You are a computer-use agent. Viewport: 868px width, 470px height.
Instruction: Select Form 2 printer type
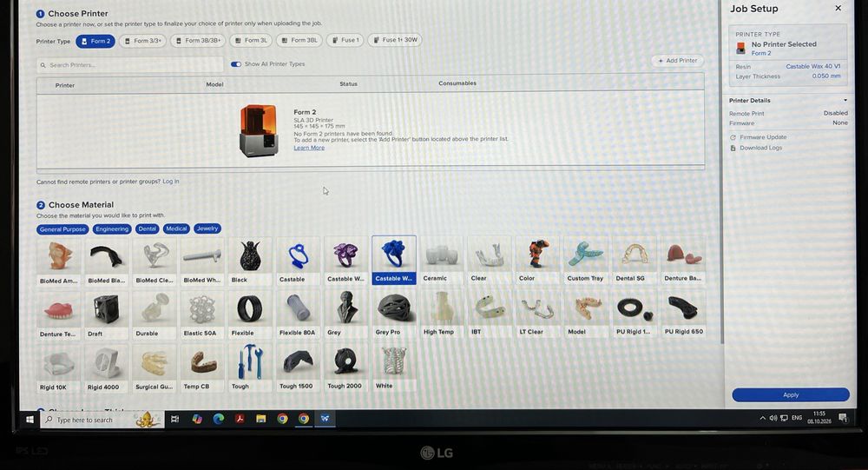[95, 41]
